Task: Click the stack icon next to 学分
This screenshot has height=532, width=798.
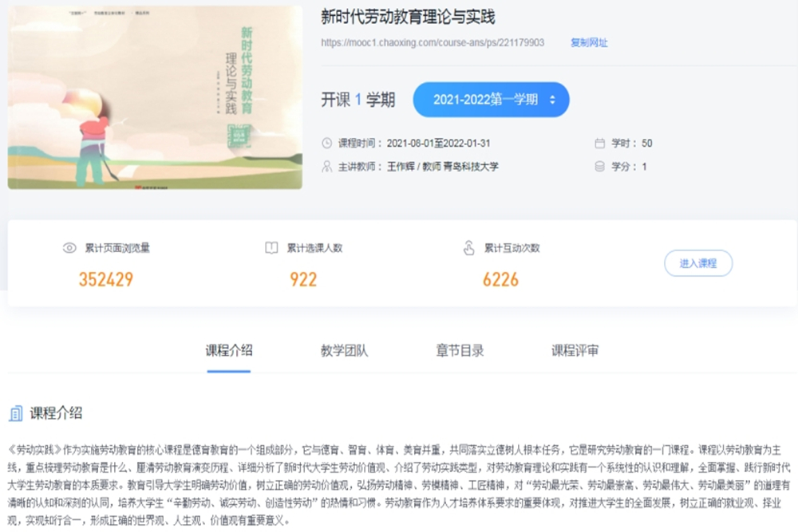Action: tap(600, 167)
